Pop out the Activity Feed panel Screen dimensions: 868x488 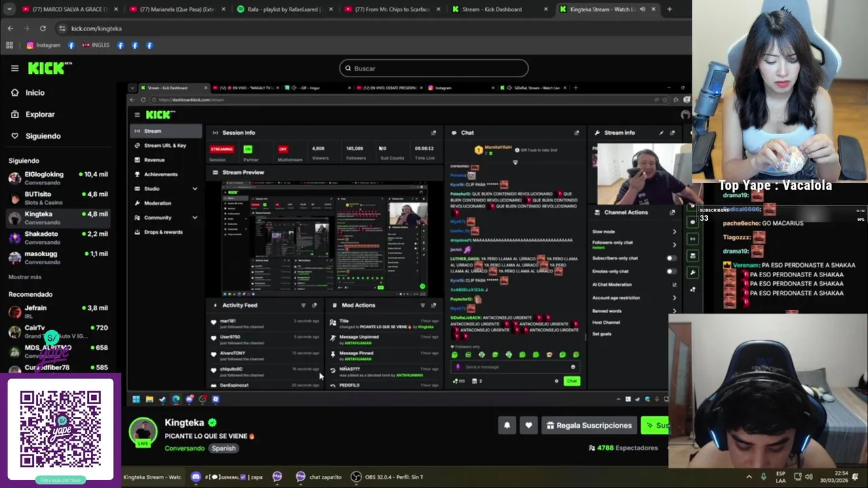click(314, 306)
